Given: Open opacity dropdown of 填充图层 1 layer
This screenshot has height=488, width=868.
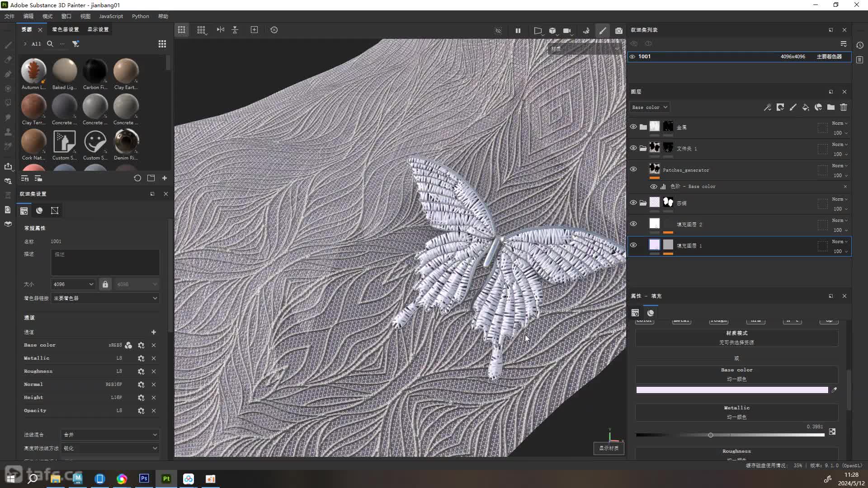Looking at the screenshot, I should point(840,251).
